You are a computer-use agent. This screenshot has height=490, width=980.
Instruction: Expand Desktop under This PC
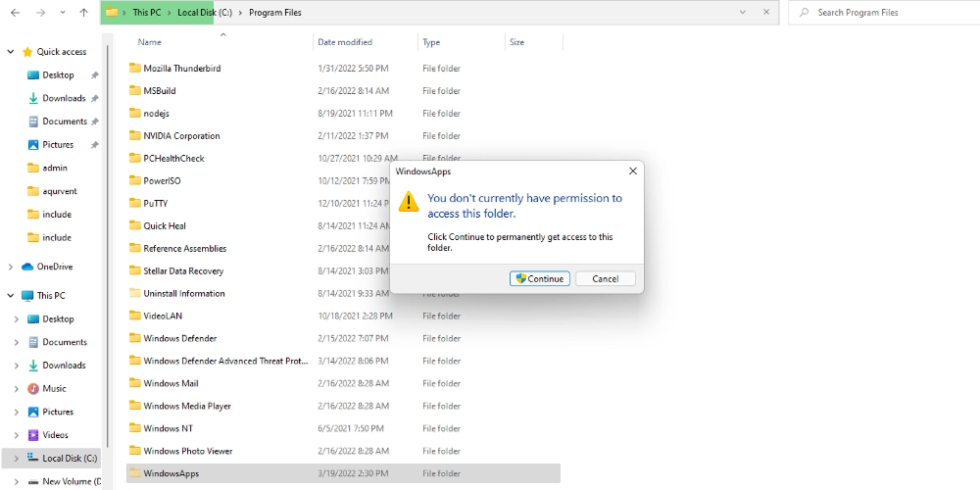pos(17,319)
